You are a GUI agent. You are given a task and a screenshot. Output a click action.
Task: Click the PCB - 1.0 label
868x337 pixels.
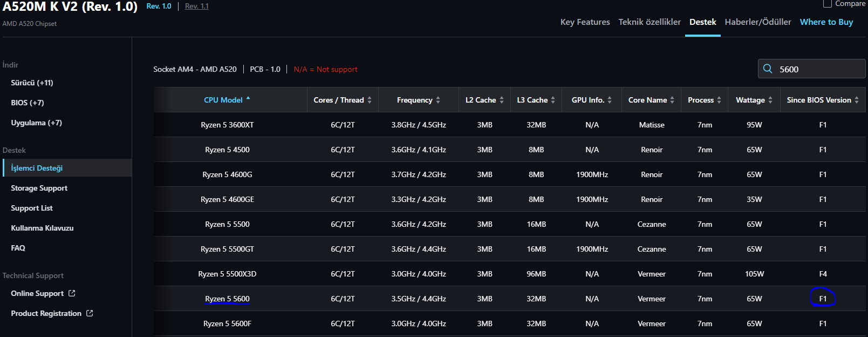pos(265,69)
